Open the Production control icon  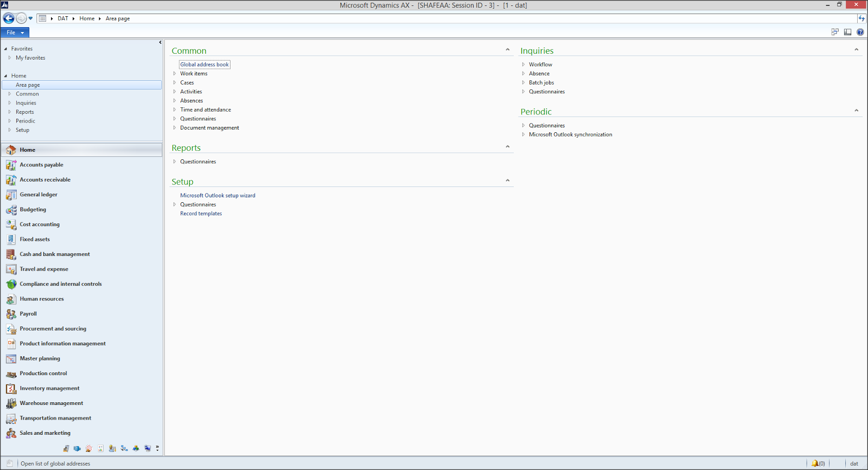11,374
